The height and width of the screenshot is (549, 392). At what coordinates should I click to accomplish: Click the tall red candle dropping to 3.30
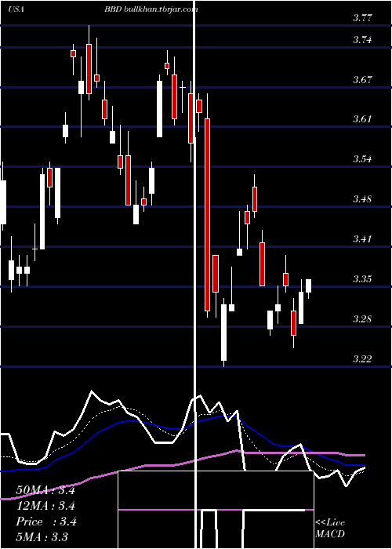point(208,215)
